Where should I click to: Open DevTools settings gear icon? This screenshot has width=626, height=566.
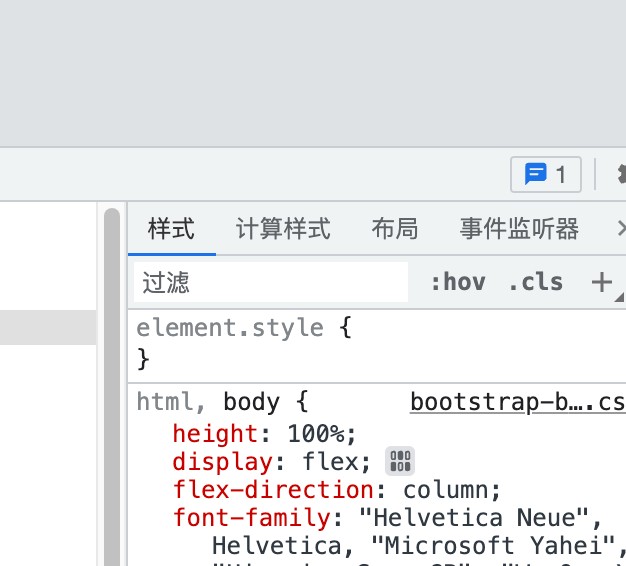coord(622,174)
